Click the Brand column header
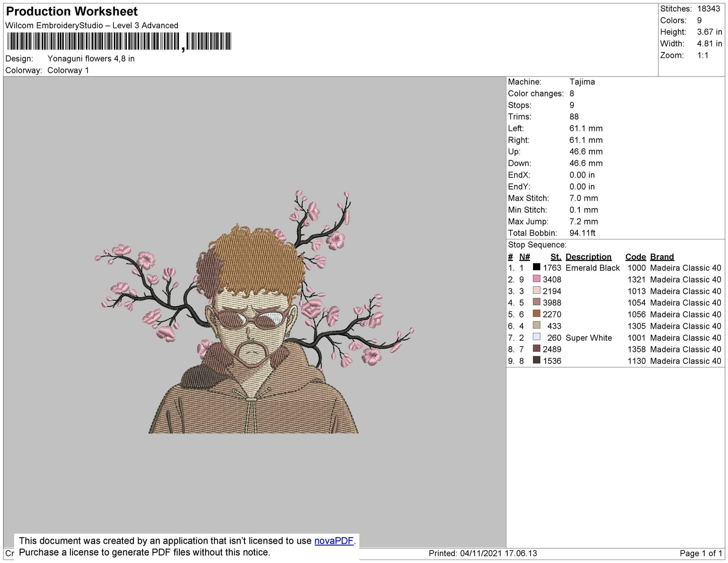The height and width of the screenshot is (563, 728). 662,257
